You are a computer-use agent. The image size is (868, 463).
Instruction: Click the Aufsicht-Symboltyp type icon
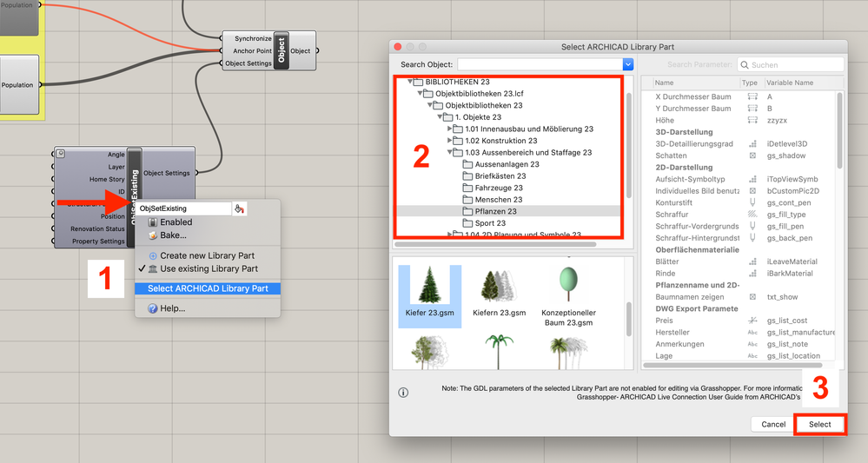tap(752, 179)
